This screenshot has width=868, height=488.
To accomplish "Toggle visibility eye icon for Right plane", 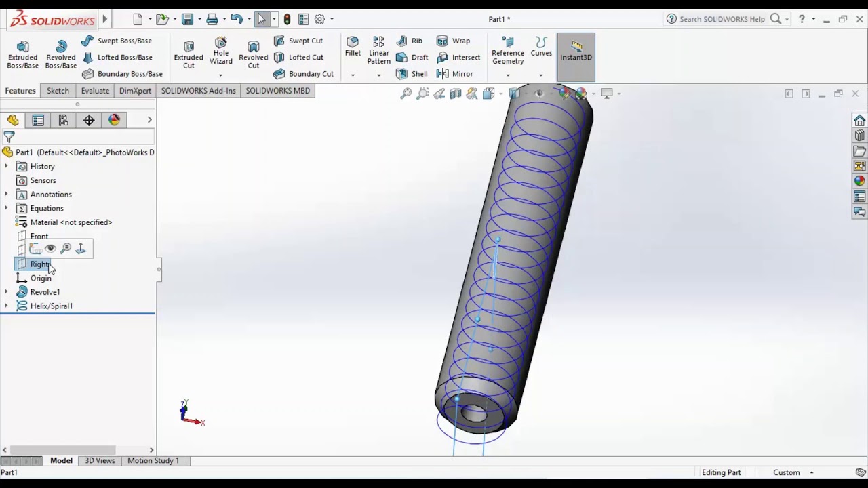I will pyautogui.click(x=50, y=249).
